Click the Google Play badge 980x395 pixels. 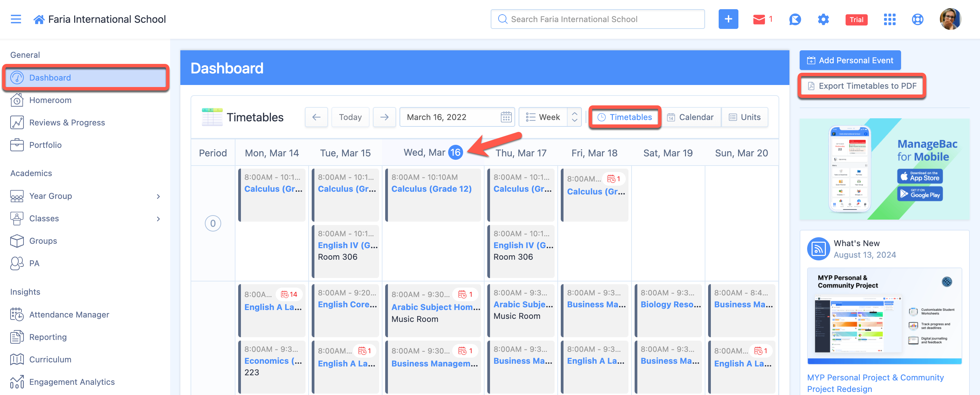[920, 194]
